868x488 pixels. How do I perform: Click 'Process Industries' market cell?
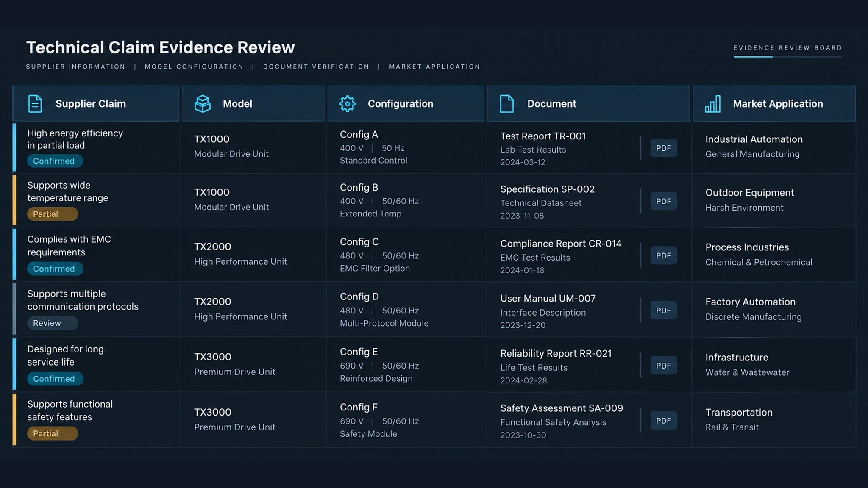click(x=774, y=255)
